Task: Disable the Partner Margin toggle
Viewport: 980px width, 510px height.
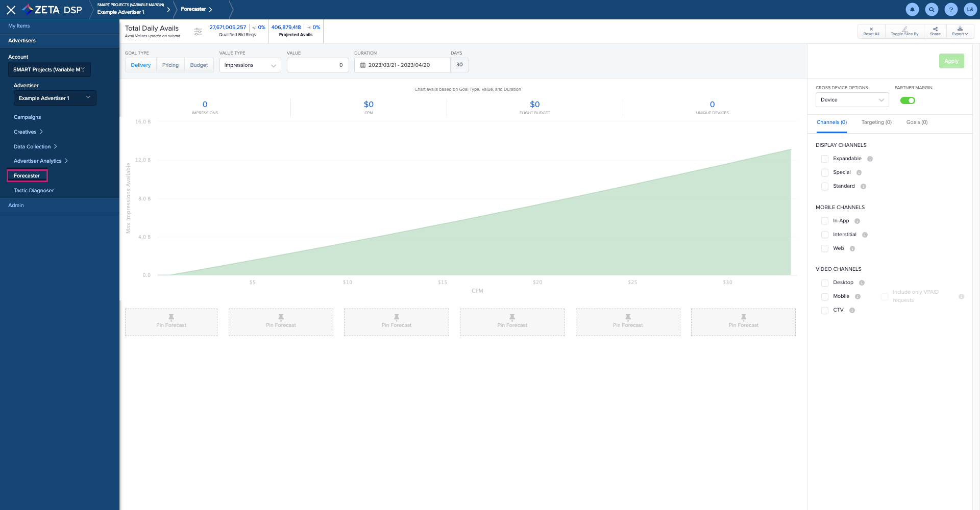Action: 908,100
